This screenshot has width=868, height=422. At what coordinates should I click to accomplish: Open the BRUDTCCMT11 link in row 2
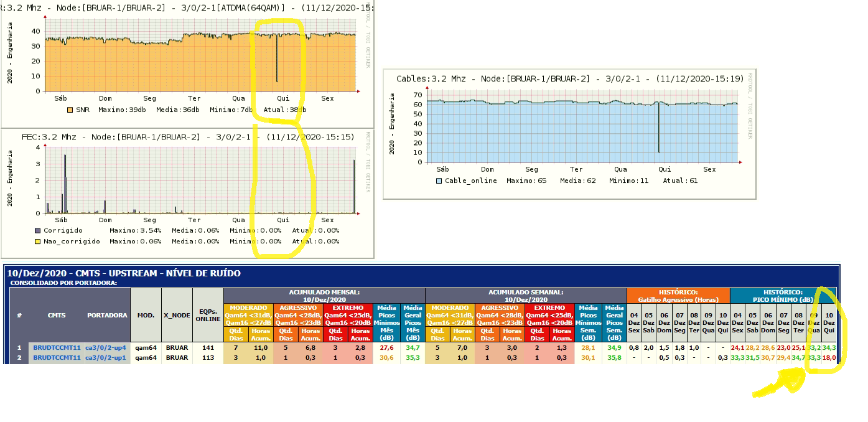click(x=57, y=358)
